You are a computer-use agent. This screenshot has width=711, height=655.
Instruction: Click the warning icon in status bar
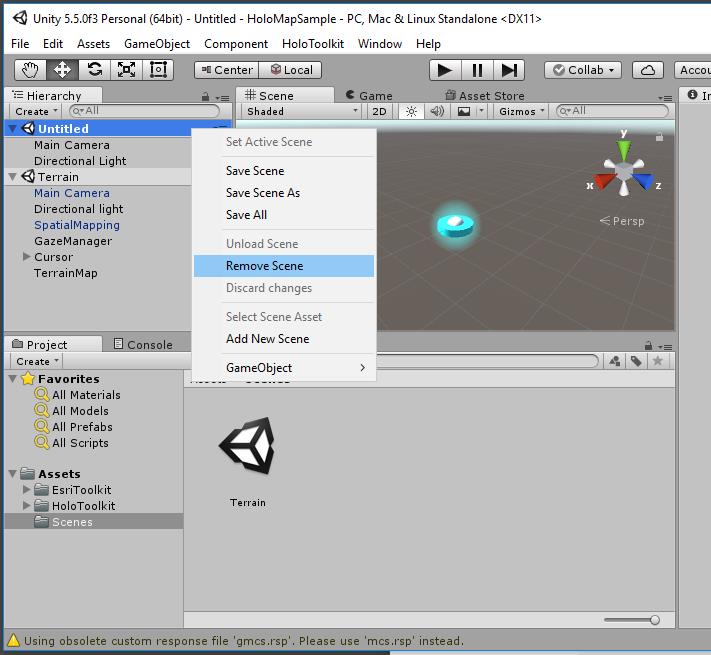tap(14, 640)
